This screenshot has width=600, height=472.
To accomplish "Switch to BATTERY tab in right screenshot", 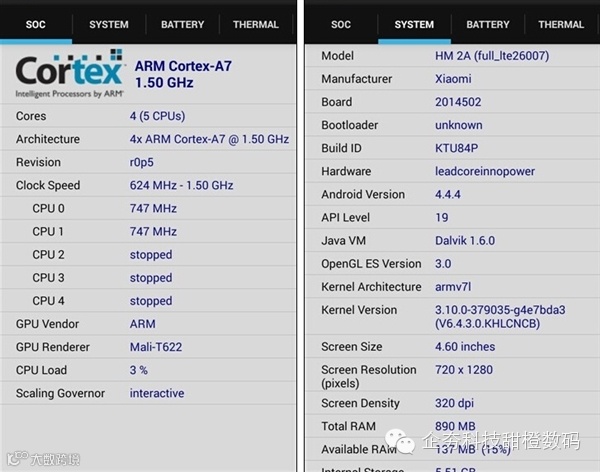I will [488, 24].
